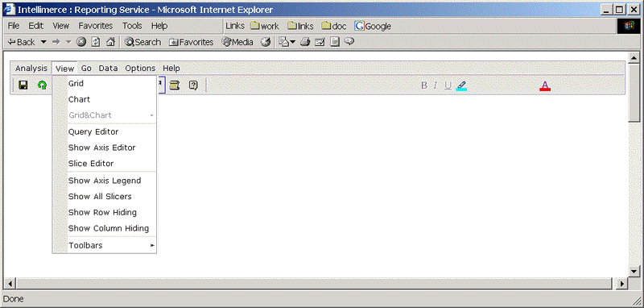Expand the Grid&Chart submenu
This screenshot has width=644, height=308.
pyautogui.click(x=105, y=115)
